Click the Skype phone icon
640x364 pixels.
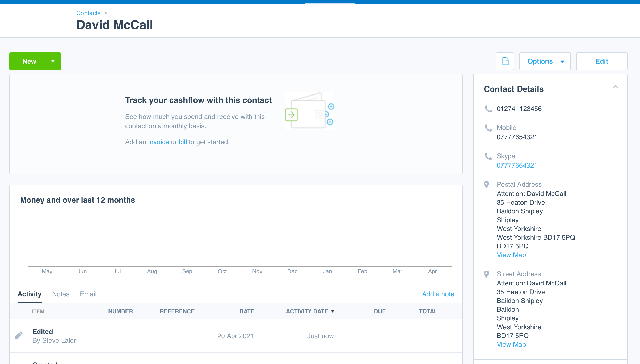tap(488, 156)
